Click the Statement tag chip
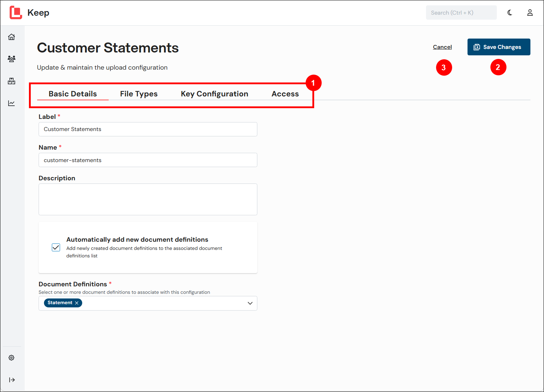 coord(63,303)
